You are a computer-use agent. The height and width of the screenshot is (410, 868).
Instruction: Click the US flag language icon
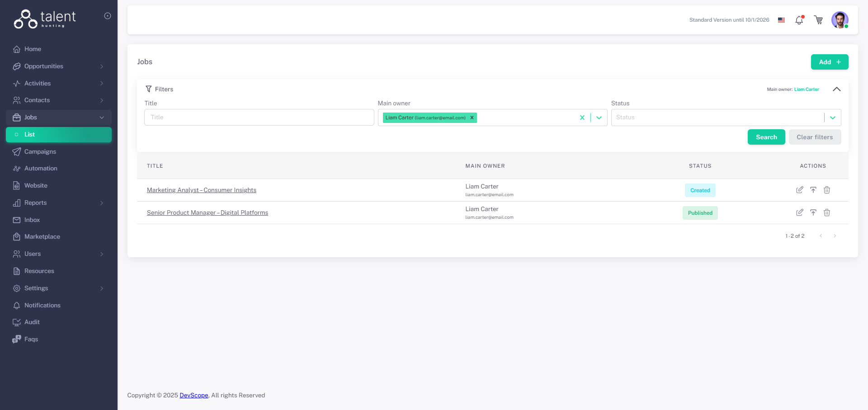click(x=781, y=20)
